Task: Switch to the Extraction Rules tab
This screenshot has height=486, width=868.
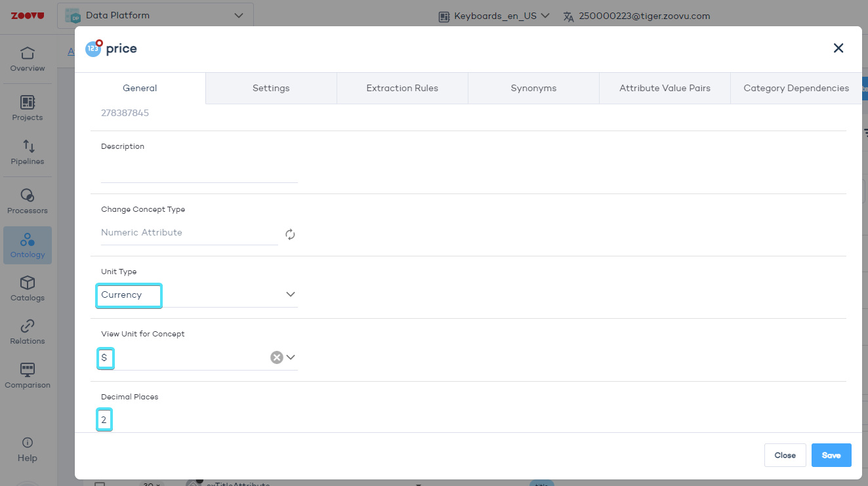Action: [402, 88]
